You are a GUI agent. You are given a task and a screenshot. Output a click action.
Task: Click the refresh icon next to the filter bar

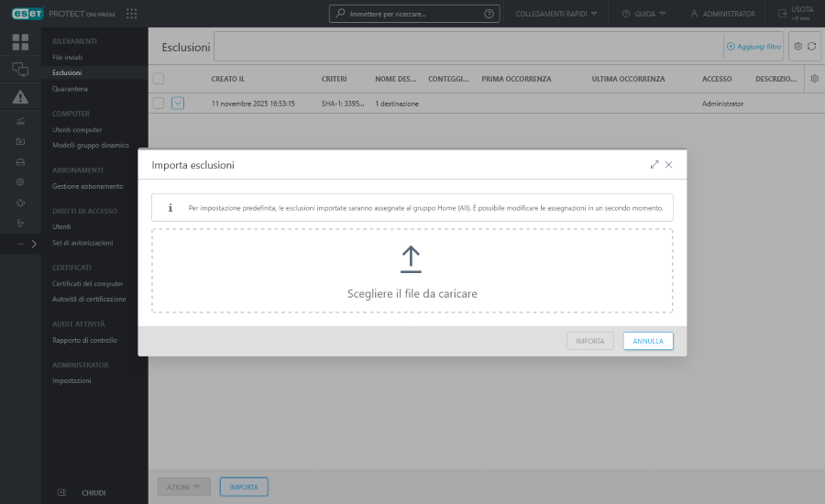(812, 46)
